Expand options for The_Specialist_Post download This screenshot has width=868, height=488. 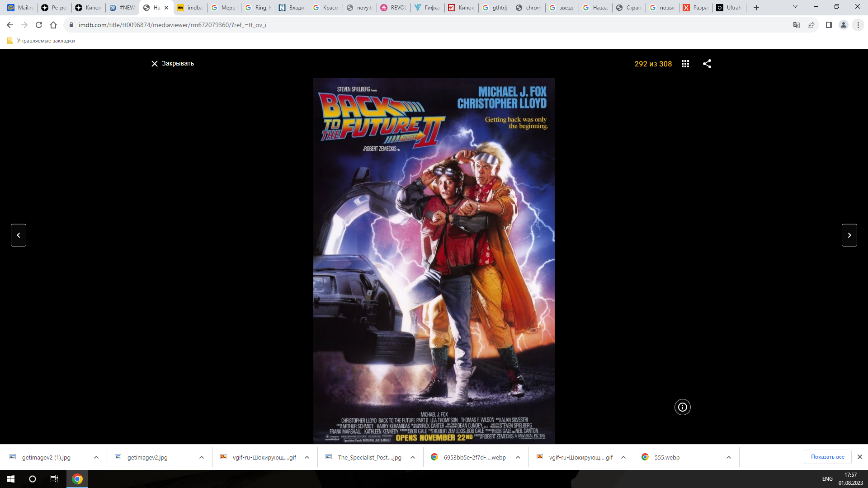413,457
